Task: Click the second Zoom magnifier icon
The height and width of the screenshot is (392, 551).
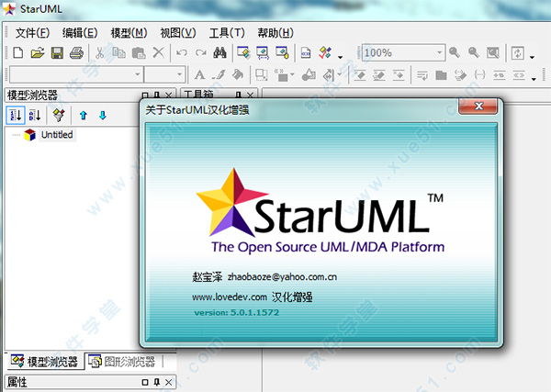Action: [x=474, y=52]
